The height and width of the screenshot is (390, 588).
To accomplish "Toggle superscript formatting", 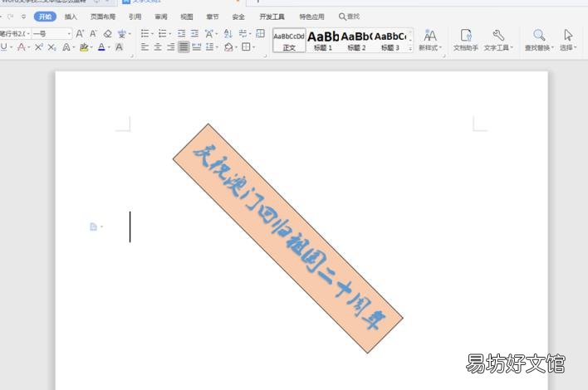I will (x=39, y=46).
